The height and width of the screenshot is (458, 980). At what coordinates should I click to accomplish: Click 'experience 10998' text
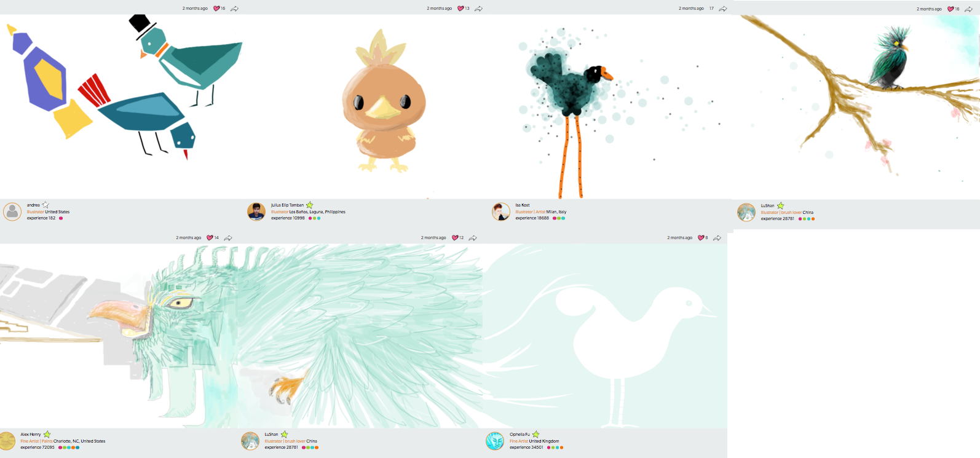(288, 218)
